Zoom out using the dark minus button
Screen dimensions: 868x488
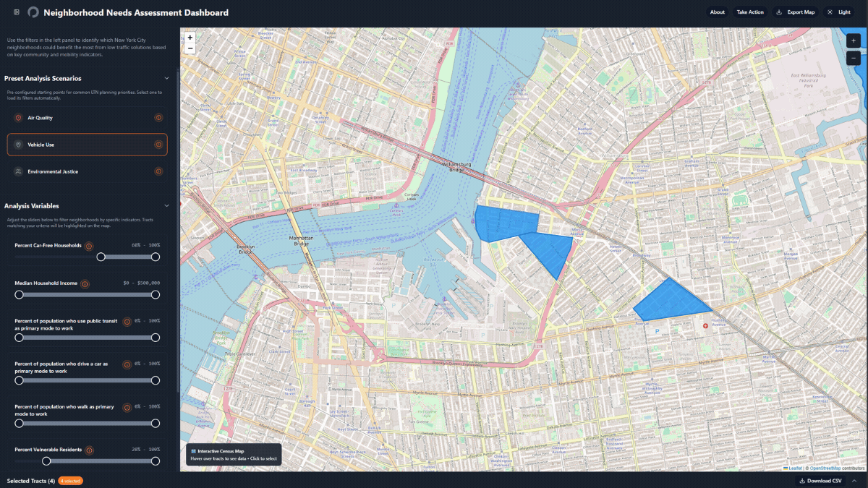coord(854,58)
